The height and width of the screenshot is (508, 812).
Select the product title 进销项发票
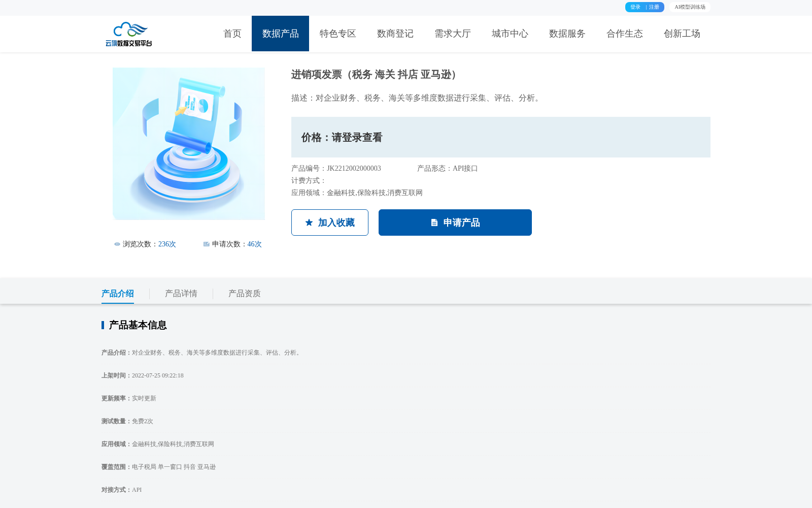coord(376,75)
